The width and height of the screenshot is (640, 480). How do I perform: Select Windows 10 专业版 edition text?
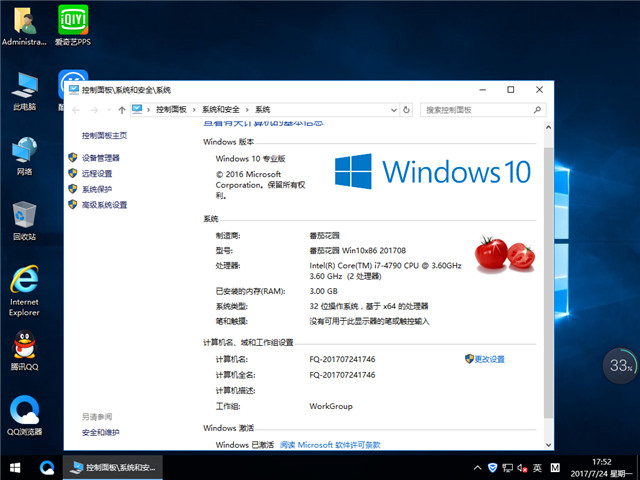(x=250, y=158)
